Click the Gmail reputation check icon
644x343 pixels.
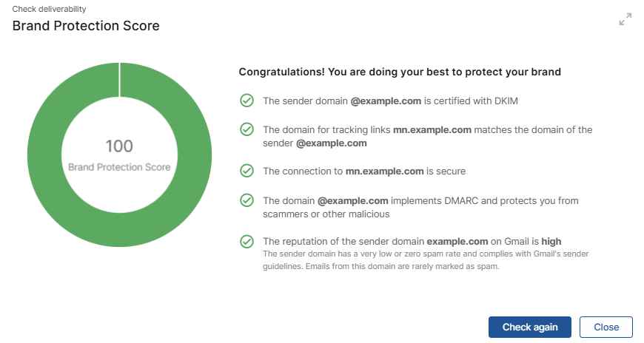click(246, 241)
